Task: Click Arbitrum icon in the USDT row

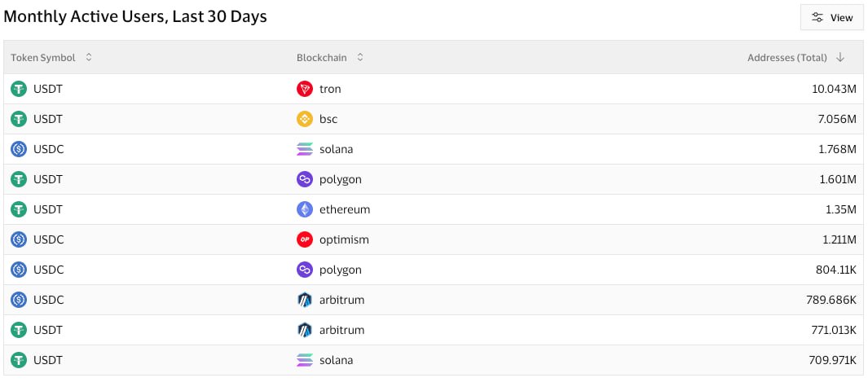Action: coord(305,330)
